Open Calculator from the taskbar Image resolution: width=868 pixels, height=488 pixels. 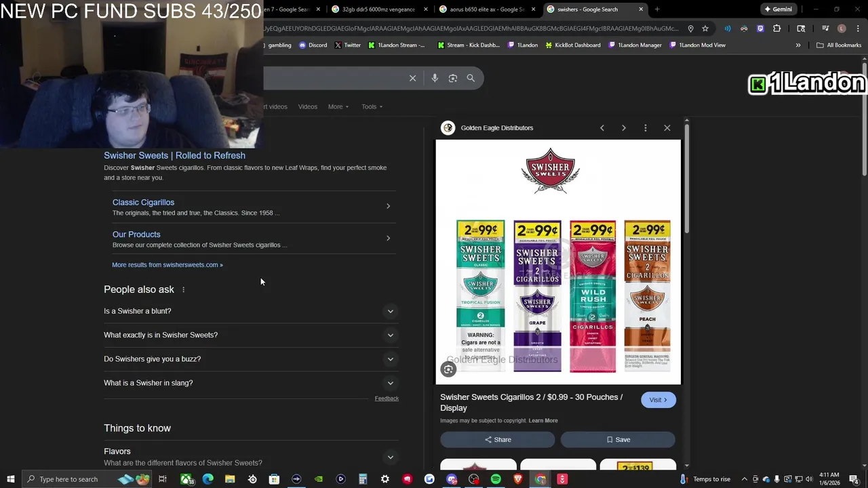[x=363, y=479]
